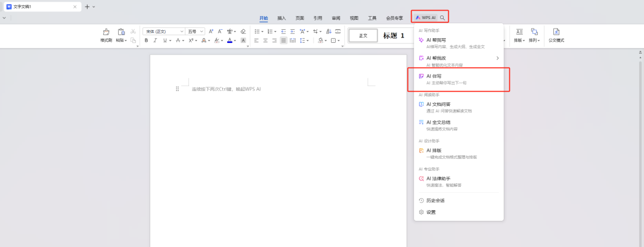
Task: Click the Paste (粘贴) clipboard icon
Action: [120, 32]
